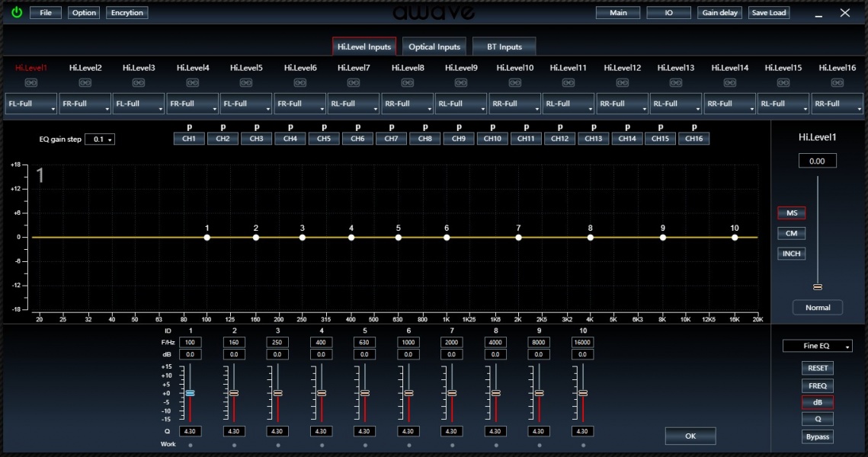Toggle link icon under Hi.Level11
Image resolution: width=868 pixels, height=457 pixels.
568,83
